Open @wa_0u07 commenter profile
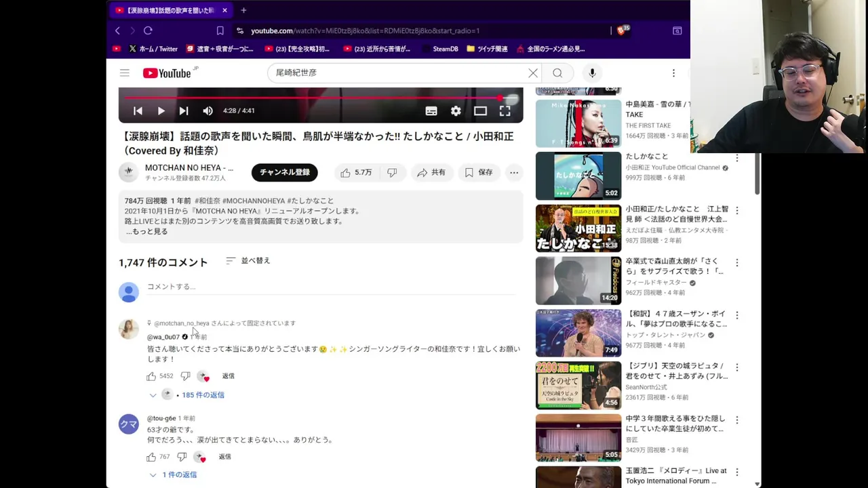The image size is (868, 488). [163, 337]
